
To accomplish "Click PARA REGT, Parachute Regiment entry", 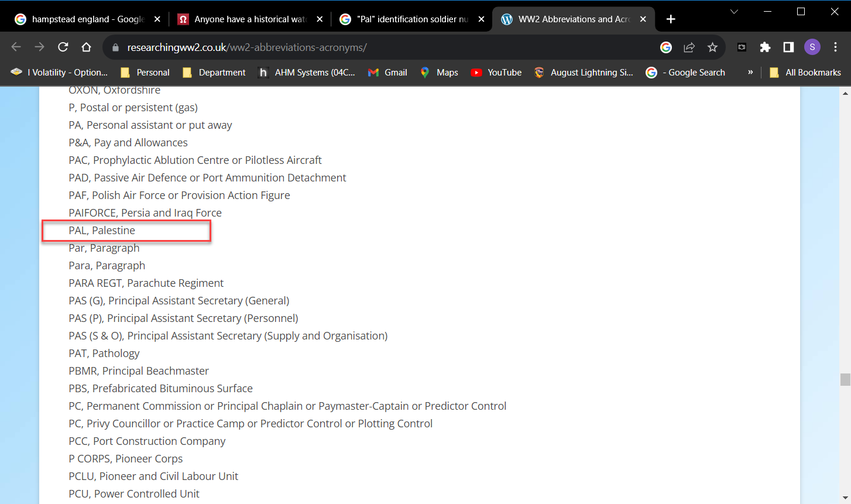I will 146,283.
